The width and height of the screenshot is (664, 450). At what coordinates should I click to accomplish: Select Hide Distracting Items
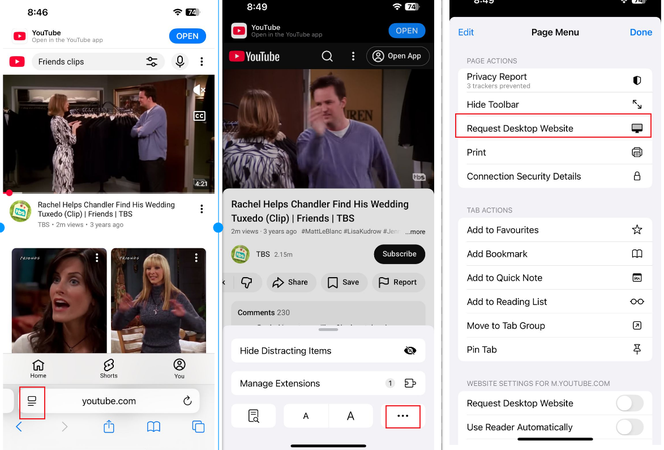click(x=328, y=351)
